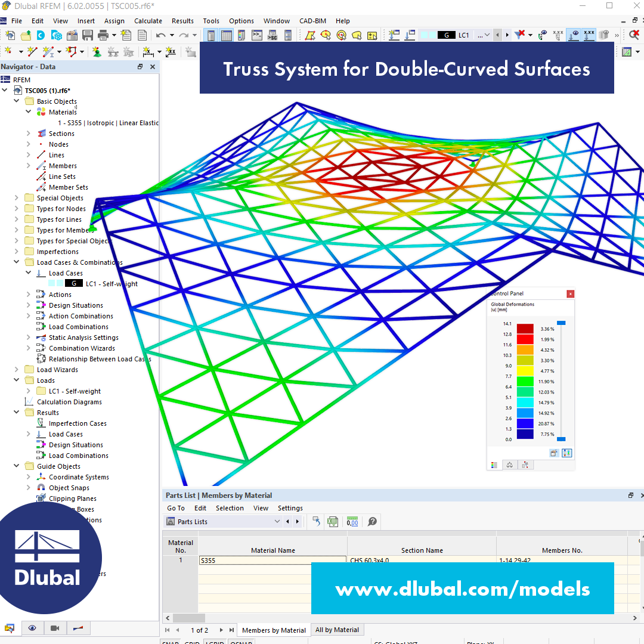The width and height of the screenshot is (644, 644).
Task: Select the Save icon in the toolbar
Action: (88, 35)
